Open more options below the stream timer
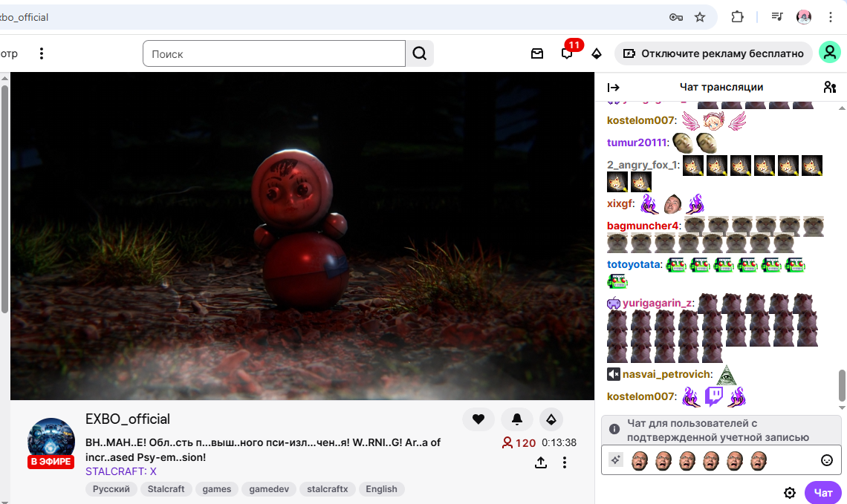 [565, 462]
